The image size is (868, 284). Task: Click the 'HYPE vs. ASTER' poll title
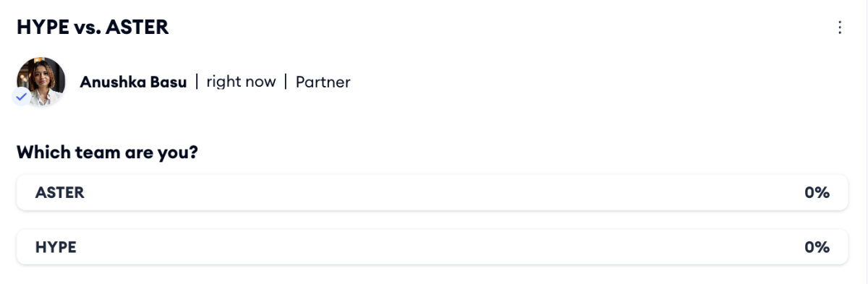click(x=93, y=27)
